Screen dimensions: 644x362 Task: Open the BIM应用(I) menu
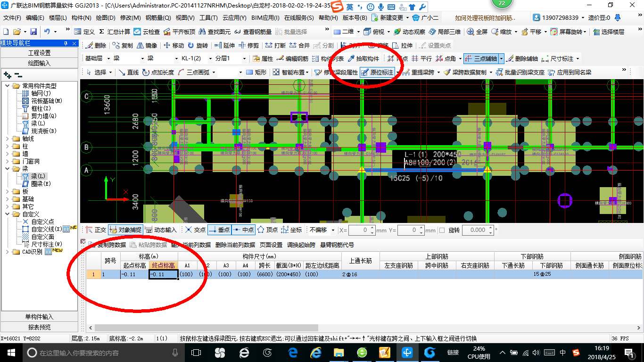(265, 17)
